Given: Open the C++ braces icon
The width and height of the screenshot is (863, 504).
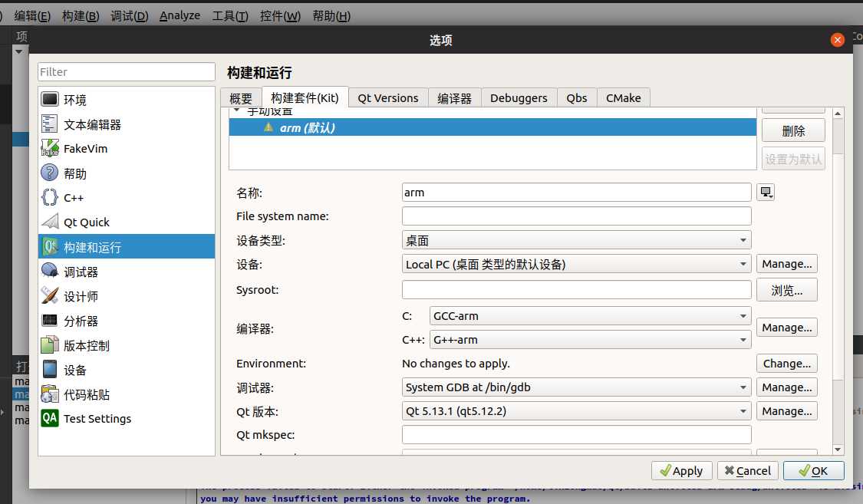Looking at the screenshot, I should coord(50,197).
